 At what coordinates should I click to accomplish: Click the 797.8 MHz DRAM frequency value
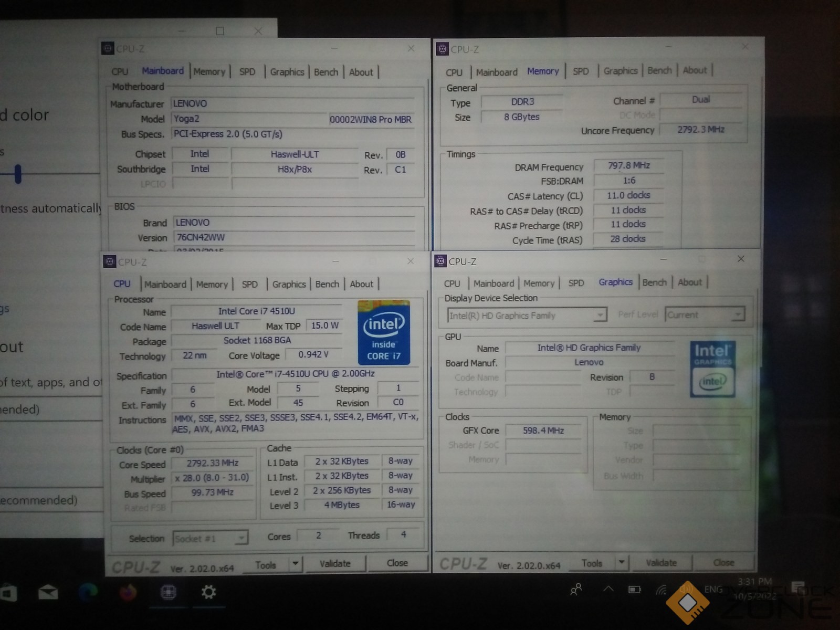[628, 165]
